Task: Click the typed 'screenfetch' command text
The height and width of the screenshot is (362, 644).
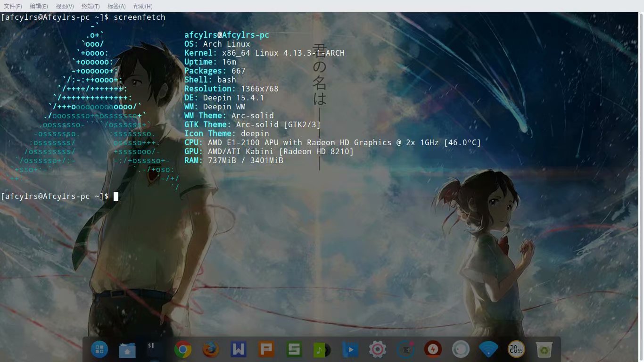Action: [x=140, y=17]
